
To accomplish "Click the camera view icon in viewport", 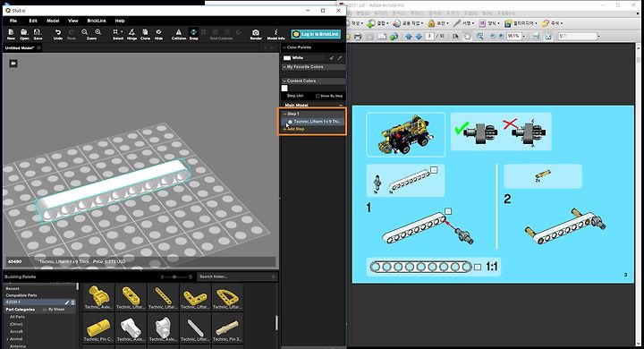I will coord(13,64).
